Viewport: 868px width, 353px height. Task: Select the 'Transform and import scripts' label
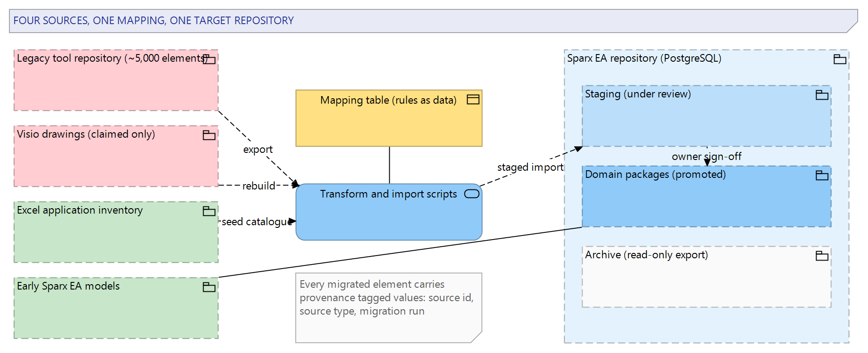(x=388, y=194)
